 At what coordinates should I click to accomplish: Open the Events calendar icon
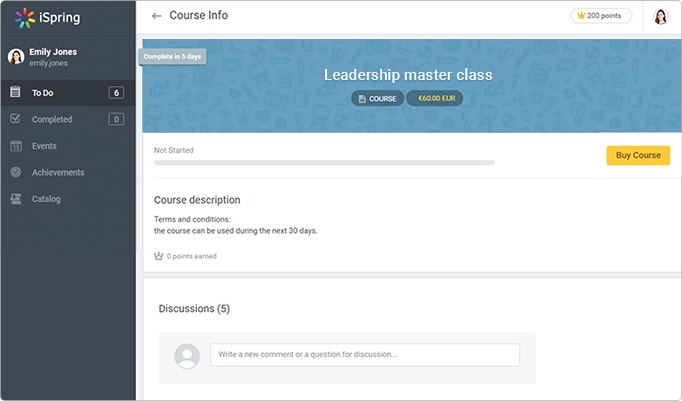(x=16, y=146)
